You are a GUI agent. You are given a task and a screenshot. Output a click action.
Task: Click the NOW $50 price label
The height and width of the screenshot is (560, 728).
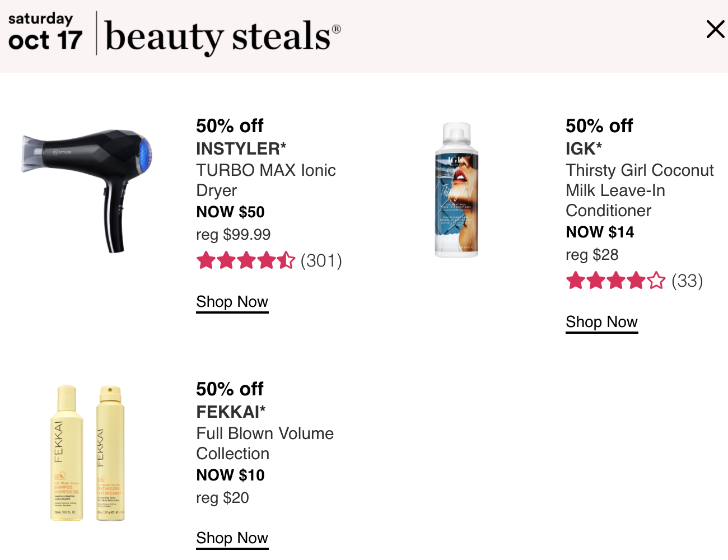230,212
